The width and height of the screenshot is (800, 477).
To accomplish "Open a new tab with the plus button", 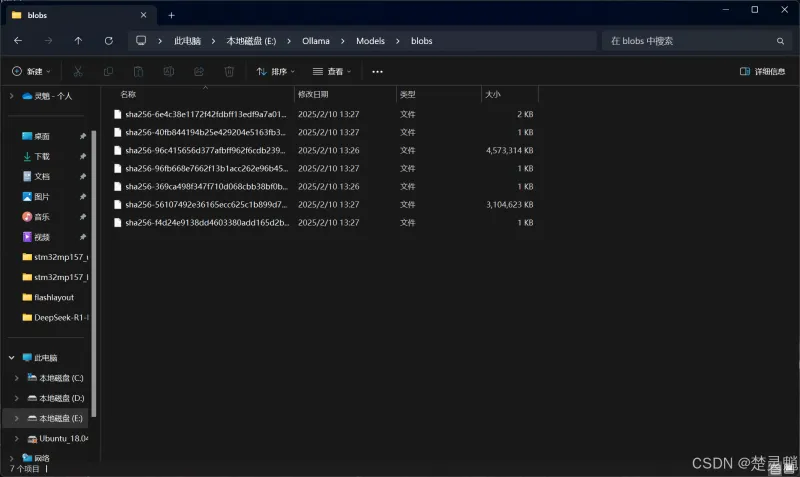I will (x=171, y=15).
